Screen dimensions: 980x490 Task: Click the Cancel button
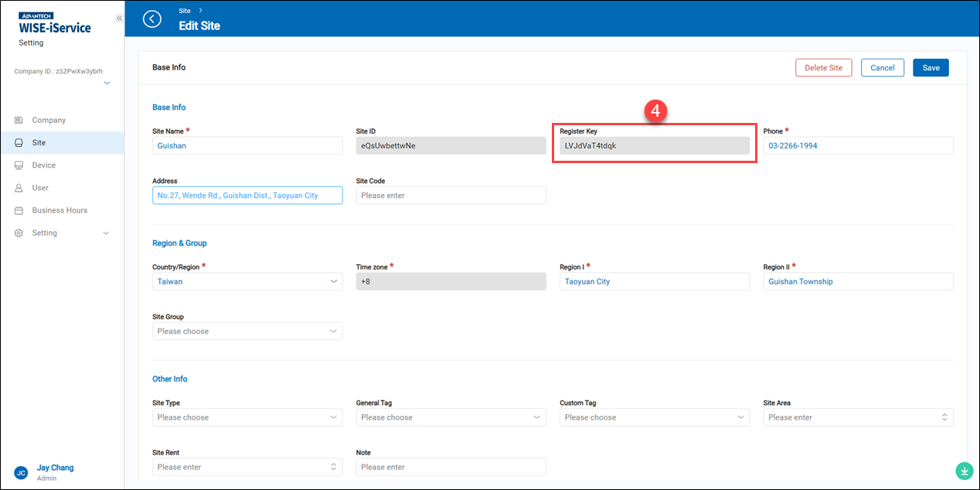(882, 68)
